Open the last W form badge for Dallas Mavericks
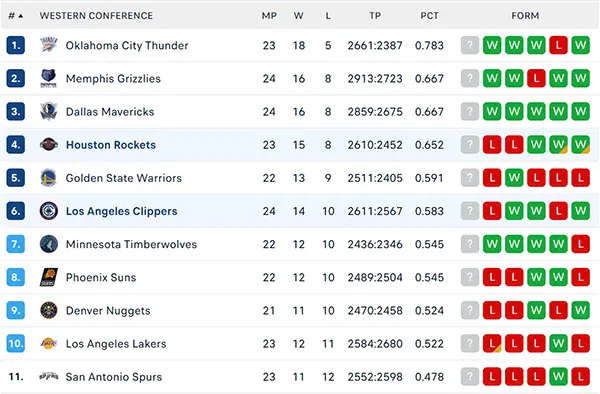Image resolution: width=600 pixels, height=394 pixels. pyautogui.click(x=580, y=111)
